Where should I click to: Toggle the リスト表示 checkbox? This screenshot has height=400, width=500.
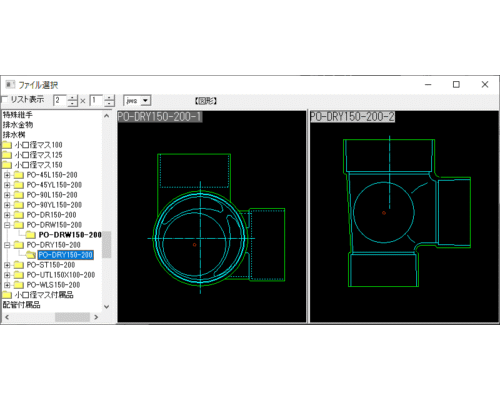point(4,100)
